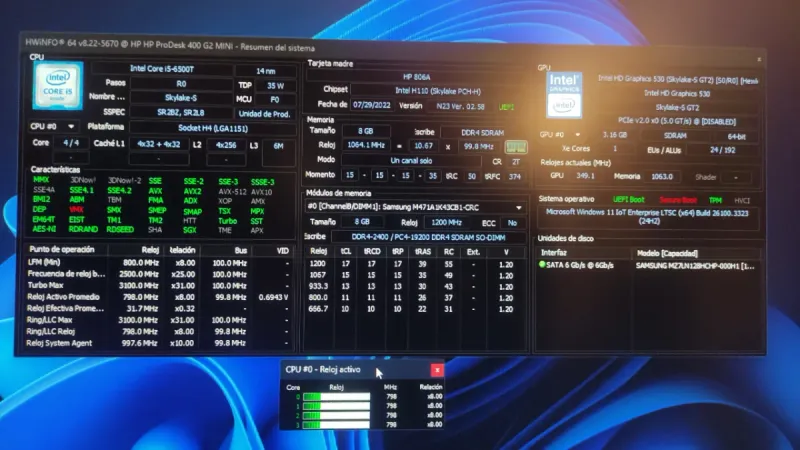Click the Intel H110 (Skylake PCH-H) chipset field
The width and height of the screenshot is (800, 450).
pyautogui.click(x=438, y=91)
